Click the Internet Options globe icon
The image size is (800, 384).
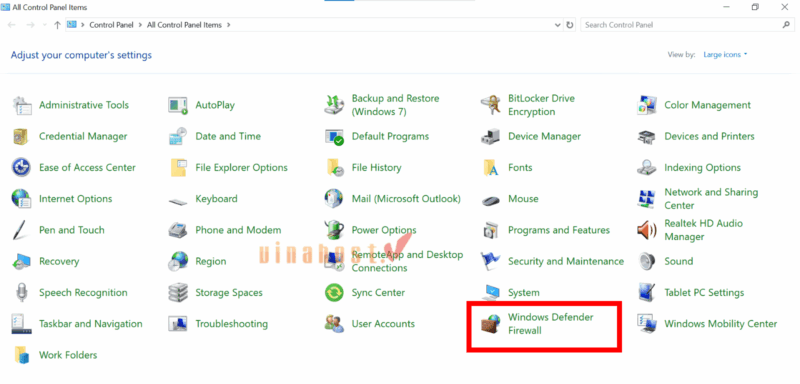click(x=21, y=199)
